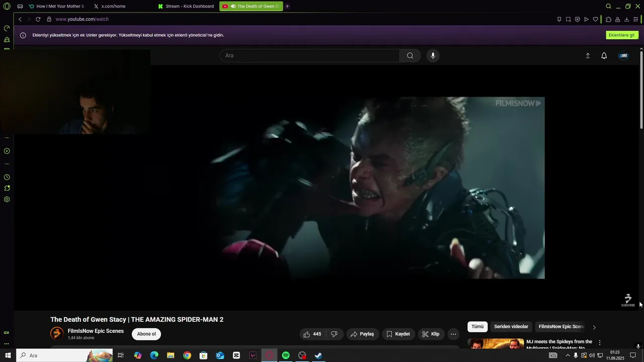Screen dimensions: 644x362
Task: Click the YouTube create upload icon
Action: point(587,56)
